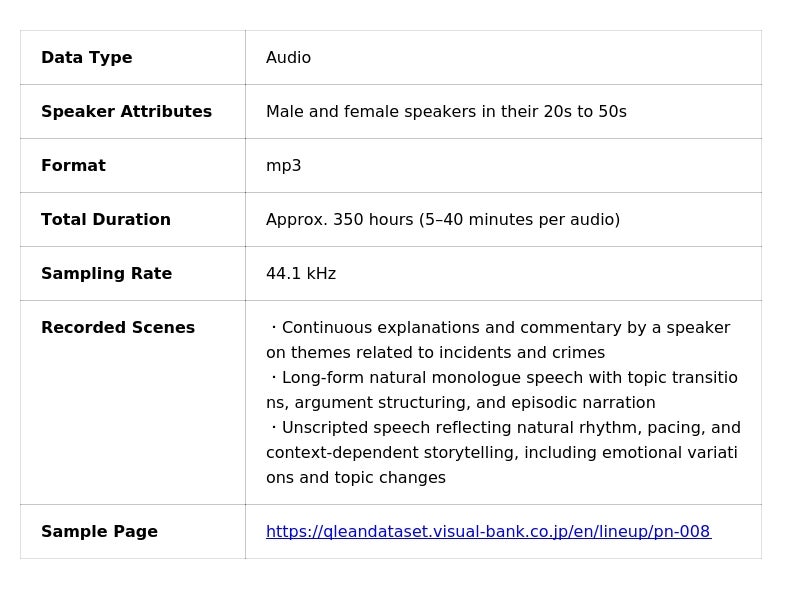Open the qleandataset sample page link
The height and width of the screenshot is (589, 800).
(488, 532)
